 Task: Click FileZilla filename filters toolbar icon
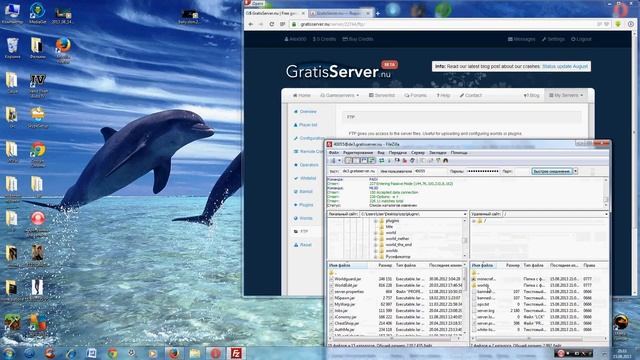click(422, 161)
